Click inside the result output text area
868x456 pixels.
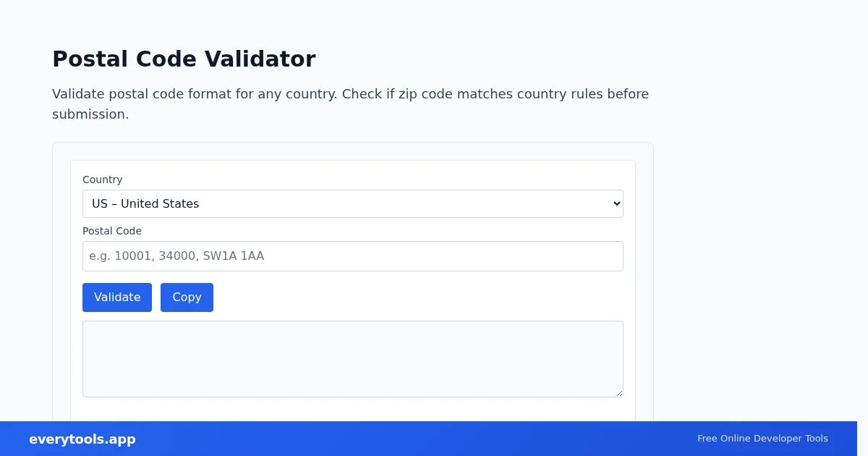tap(352, 359)
